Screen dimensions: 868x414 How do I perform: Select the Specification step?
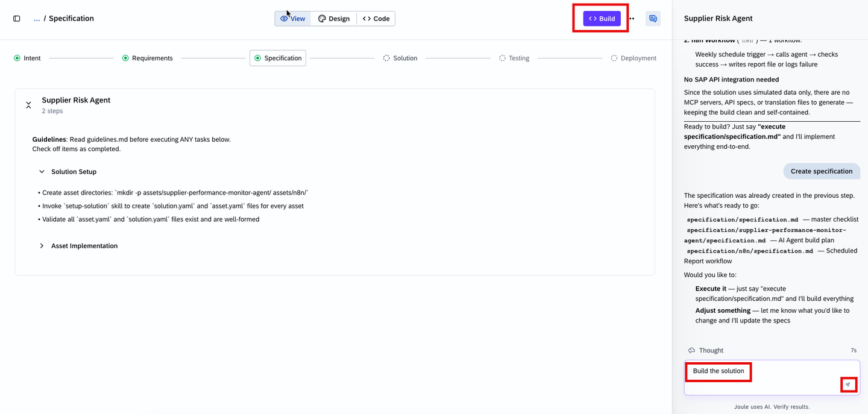click(278, 58)
